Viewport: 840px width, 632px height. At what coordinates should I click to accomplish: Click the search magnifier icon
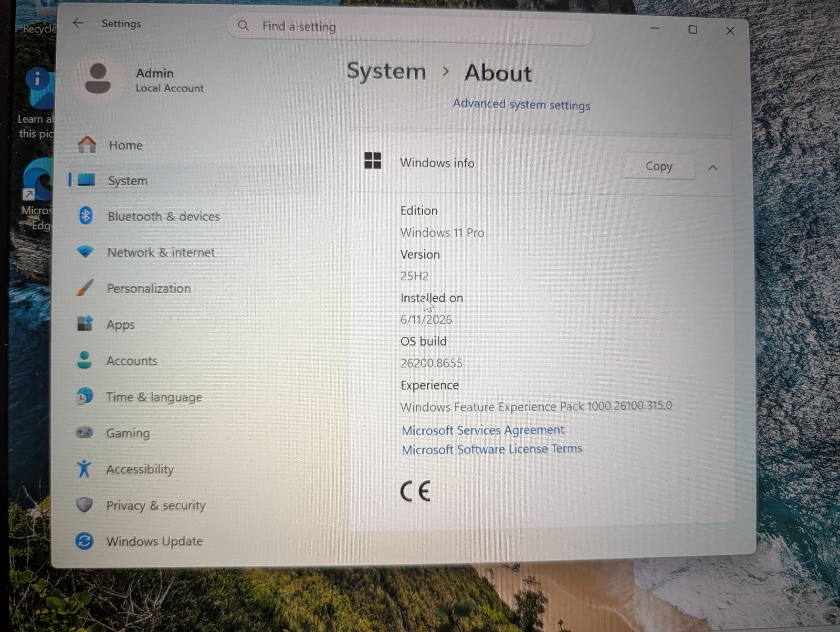pyautogui.click(x=243, y=26)
